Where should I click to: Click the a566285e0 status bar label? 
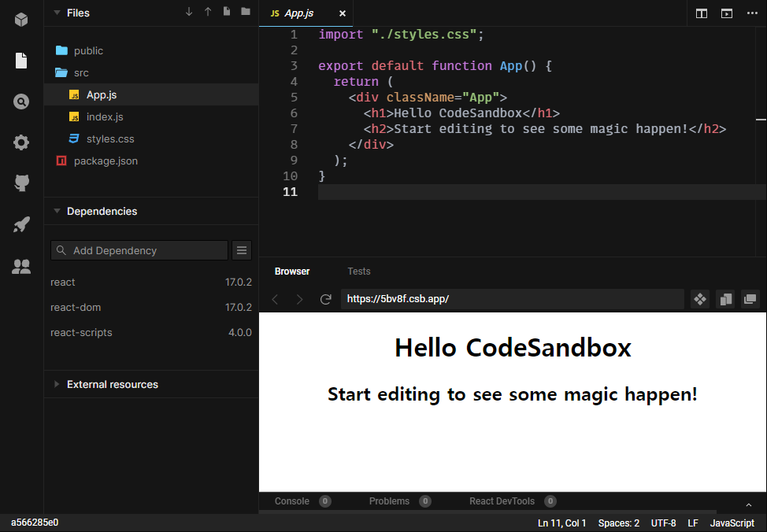pos(35,523)
